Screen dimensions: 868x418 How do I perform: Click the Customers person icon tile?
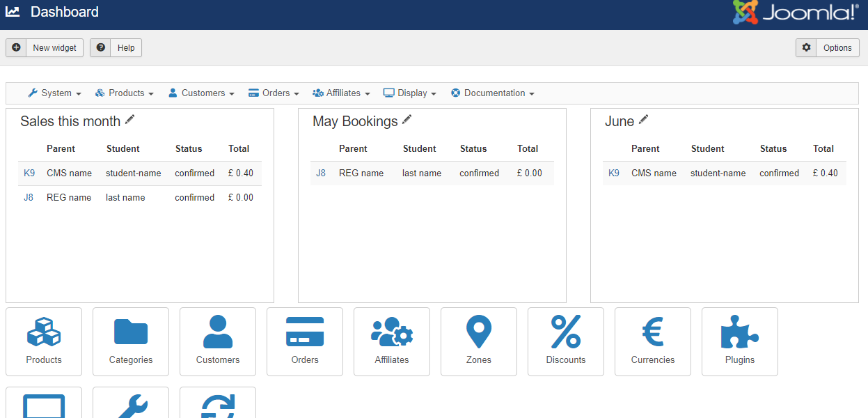click(218, 341)
